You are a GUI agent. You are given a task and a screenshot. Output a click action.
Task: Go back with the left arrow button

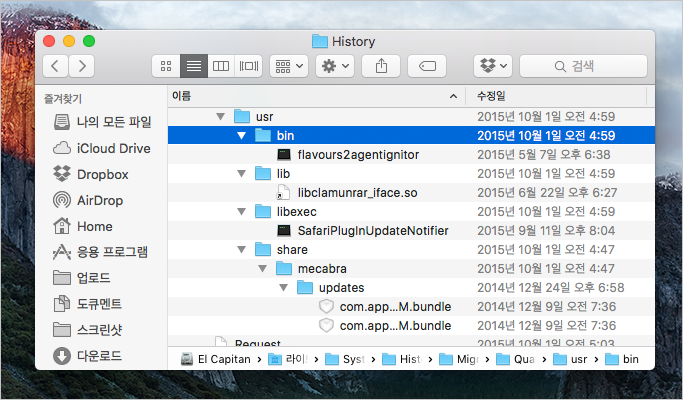coord(55,66)
